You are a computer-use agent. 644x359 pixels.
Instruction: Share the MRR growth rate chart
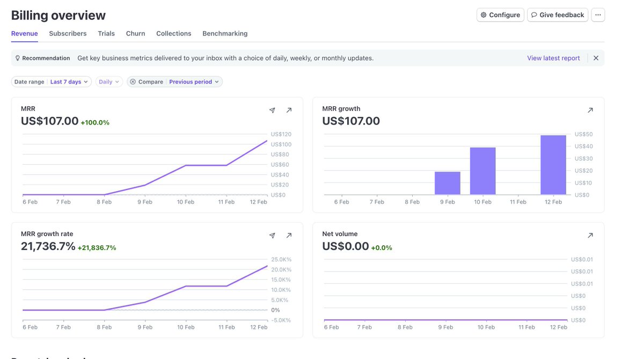point(272,236)
